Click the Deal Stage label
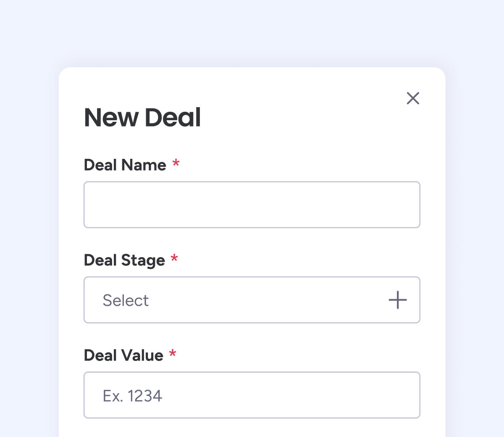Viewport: 504px width, 437px height. [124, 261]
